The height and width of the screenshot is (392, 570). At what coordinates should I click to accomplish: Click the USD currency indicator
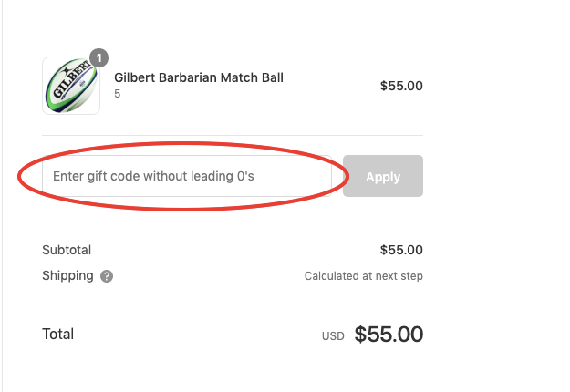(333, 336)
